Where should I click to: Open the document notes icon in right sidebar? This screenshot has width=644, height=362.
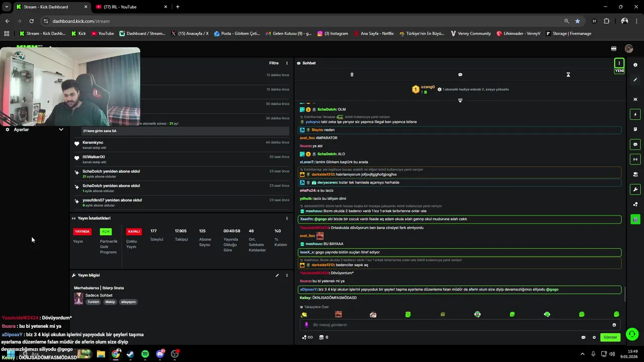635,129
